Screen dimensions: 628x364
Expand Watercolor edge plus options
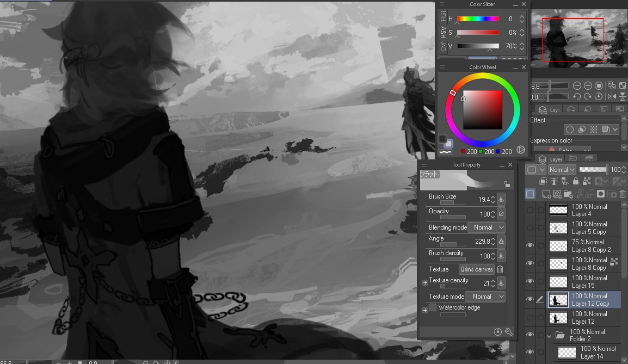pos(426,310)
